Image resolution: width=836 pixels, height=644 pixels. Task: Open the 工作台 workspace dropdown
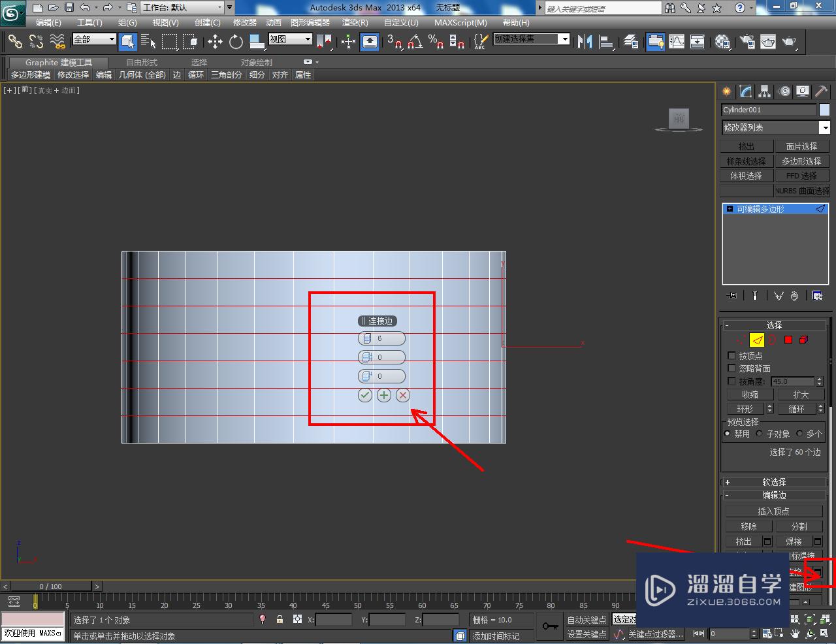coord(182,7)
